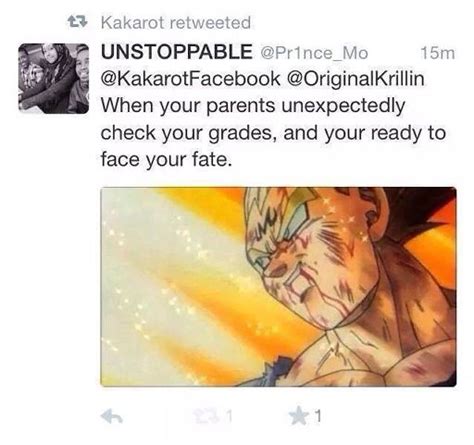
Task: Click the words 'face your fate'
Action: point(165,160)
